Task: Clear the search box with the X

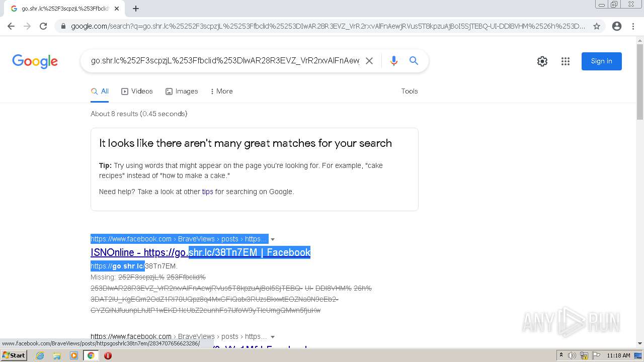Action: click(x=369, y=61)
